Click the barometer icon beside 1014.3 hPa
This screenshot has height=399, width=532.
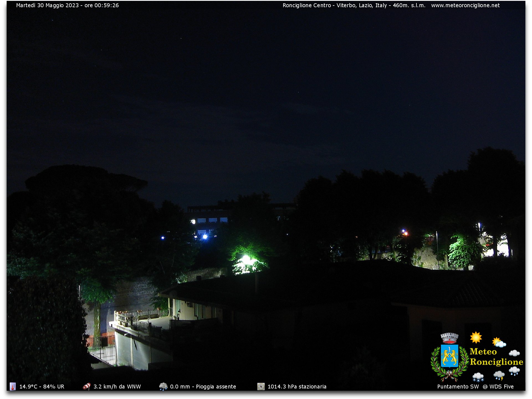coord(261,386)
